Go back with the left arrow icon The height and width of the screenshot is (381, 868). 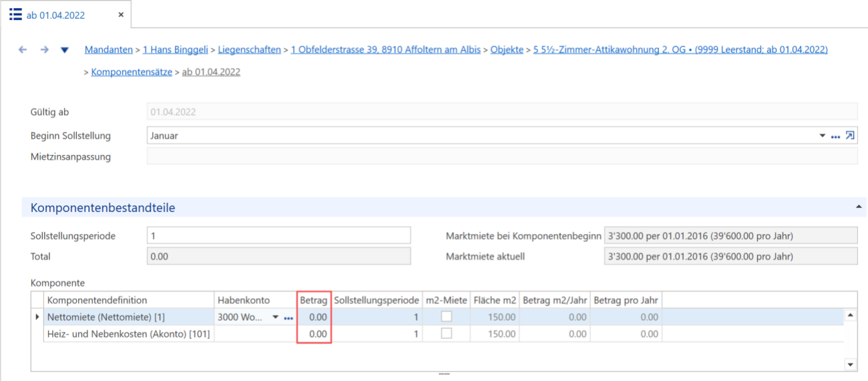point(23,50)
